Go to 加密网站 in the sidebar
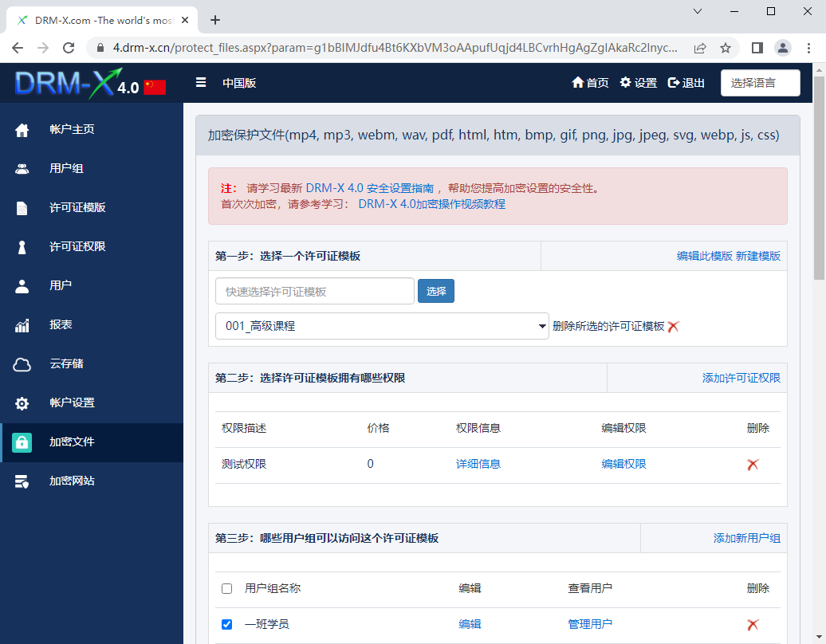Viewport: 826px width, 644px height. pos(72,481)
